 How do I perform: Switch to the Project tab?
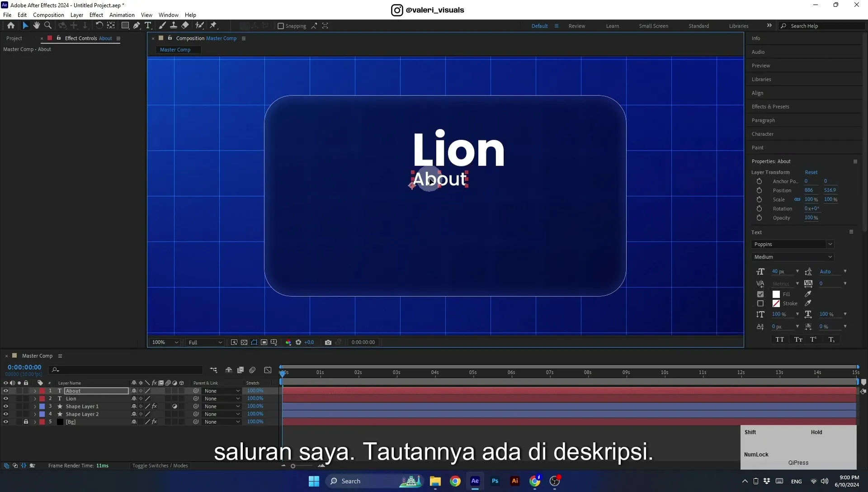pyautogui.click(x=14, y=38)
